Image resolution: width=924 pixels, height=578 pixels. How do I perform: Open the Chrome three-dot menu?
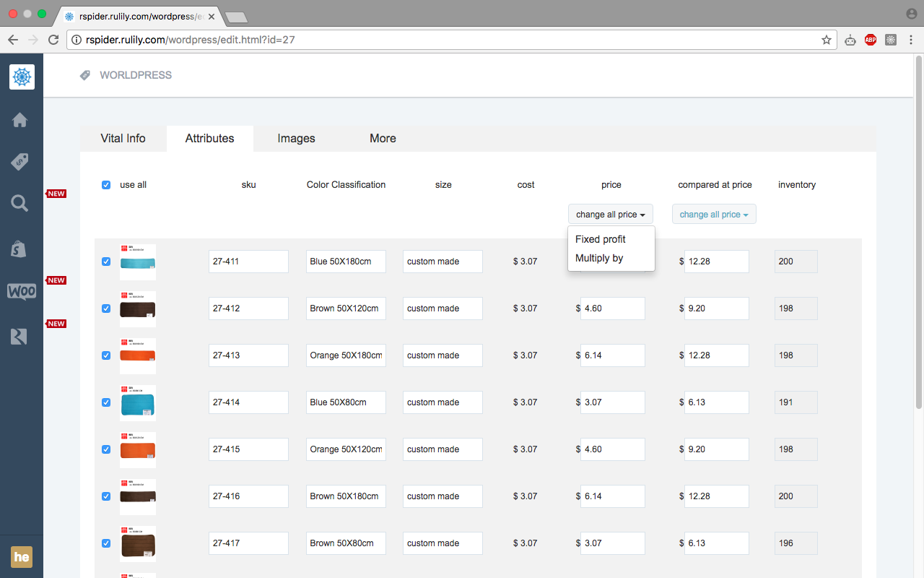click(910, 40)
